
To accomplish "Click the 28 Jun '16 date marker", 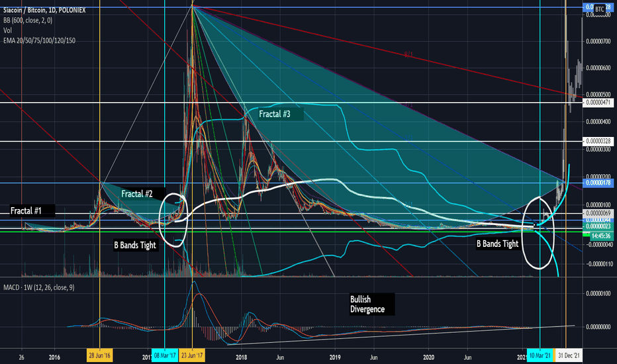I will pos(100,356).
